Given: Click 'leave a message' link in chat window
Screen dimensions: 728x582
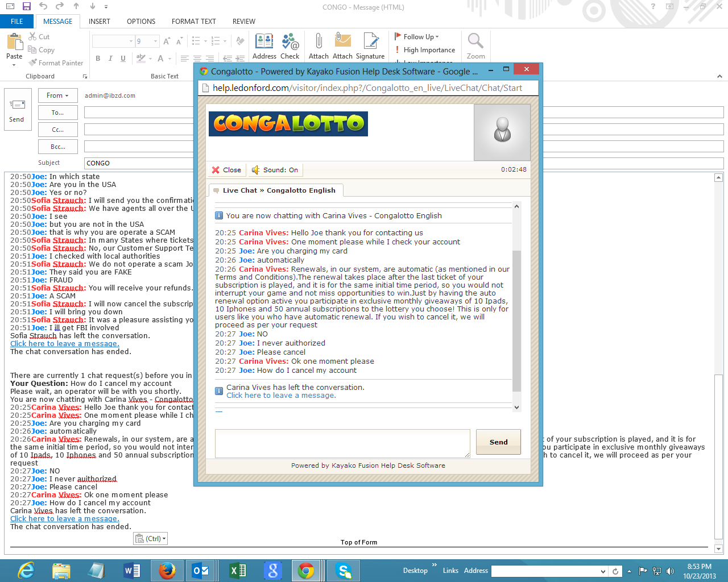Looking at the screenshot, I should tap(281, 396).
